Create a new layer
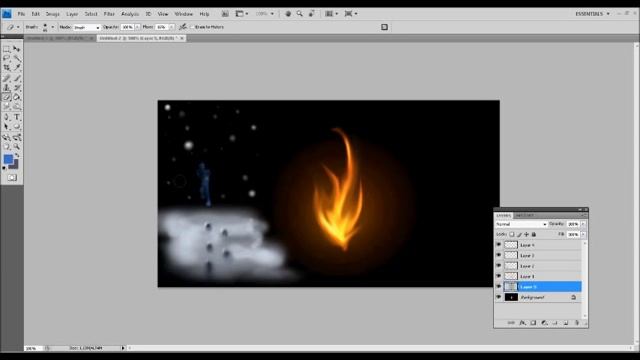640x360 pixels. click(x=566, y=323)
